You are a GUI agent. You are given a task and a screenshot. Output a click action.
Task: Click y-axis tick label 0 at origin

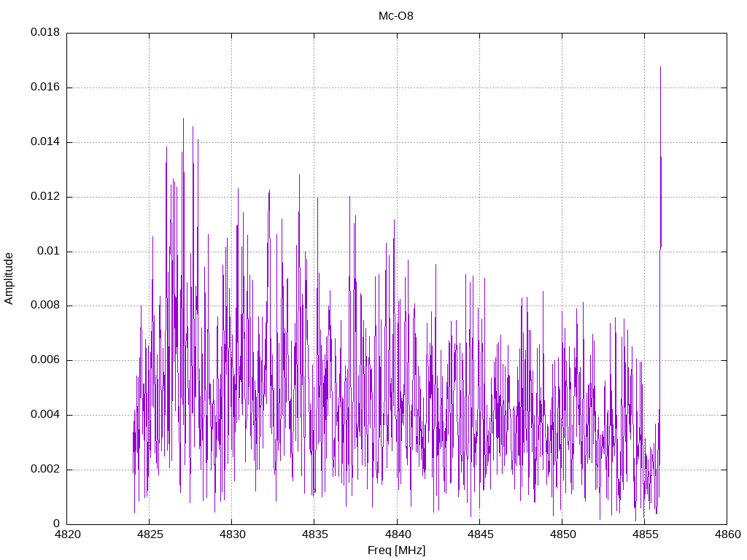pos(57,524)
